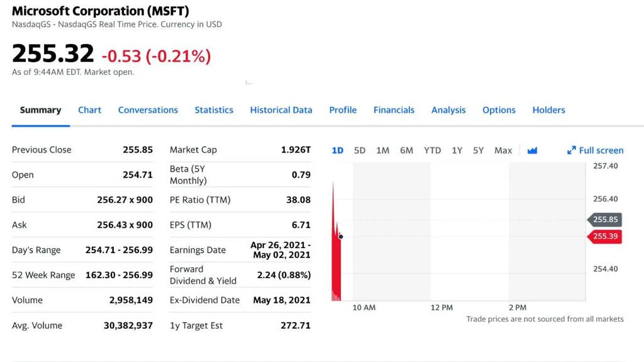Screen dimensions: 644x362
Task: Click the chart type icon
Action: 532,150
